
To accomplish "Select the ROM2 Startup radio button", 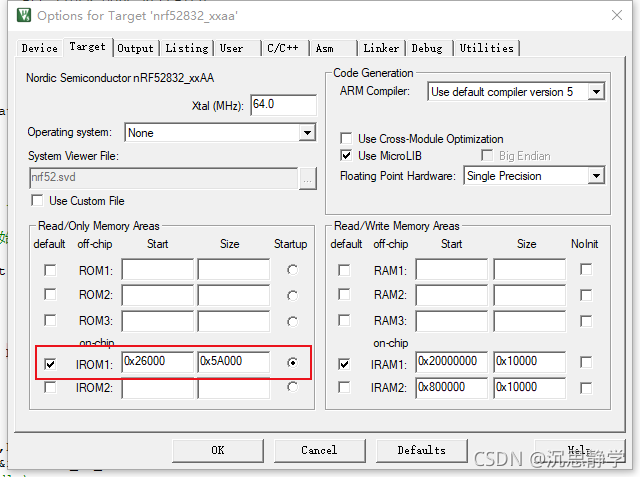I will [x=292, y=295].
